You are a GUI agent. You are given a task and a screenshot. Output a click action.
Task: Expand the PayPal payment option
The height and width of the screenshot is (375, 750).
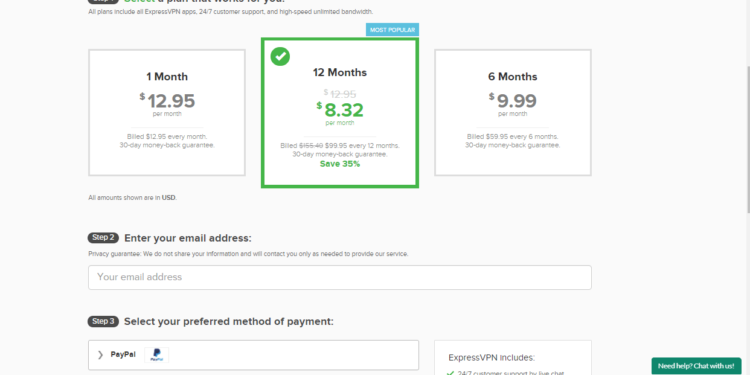(x=254, y=355)
